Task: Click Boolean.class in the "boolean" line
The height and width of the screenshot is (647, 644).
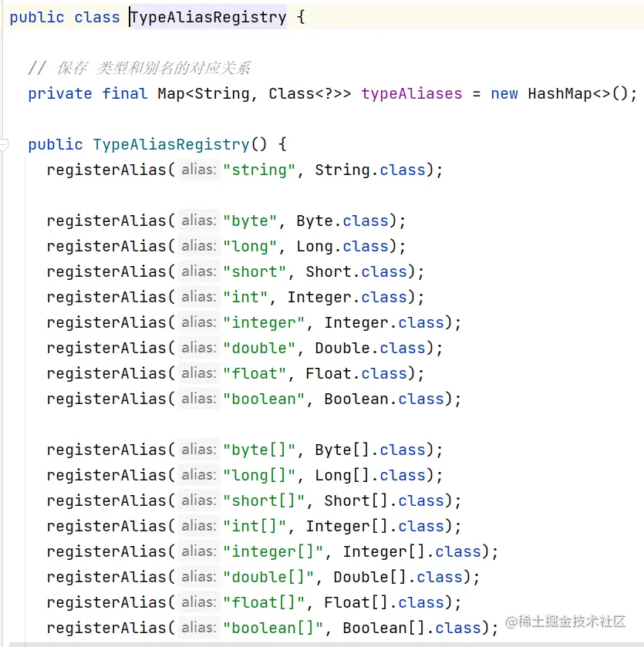Action: tap(384, 399)
